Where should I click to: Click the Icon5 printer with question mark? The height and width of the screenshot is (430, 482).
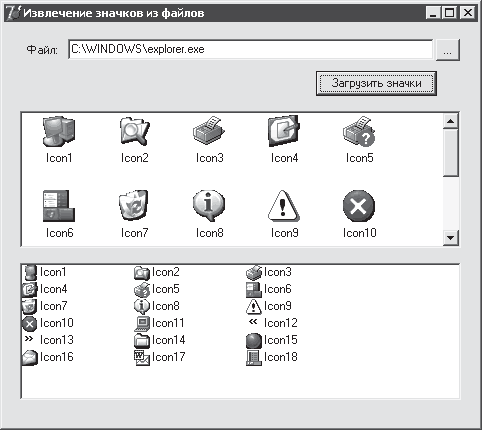pyautogui.click(x=359, y=131)
